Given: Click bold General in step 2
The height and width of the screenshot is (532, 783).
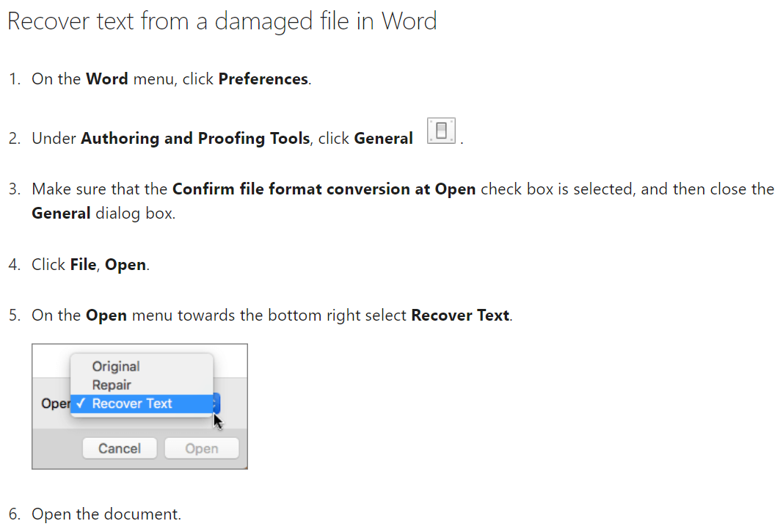Looking at the screenshot, I should click(384, 139).
